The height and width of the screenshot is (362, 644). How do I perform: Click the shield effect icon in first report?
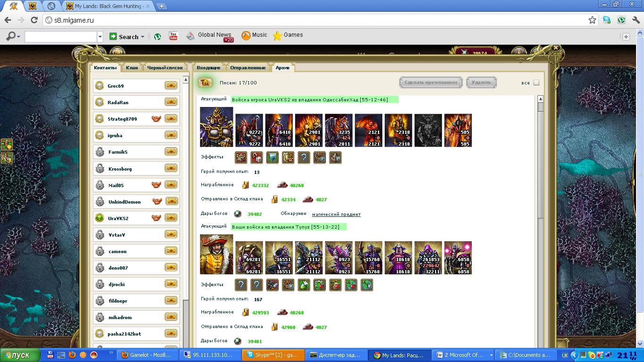tap(272, 157)
